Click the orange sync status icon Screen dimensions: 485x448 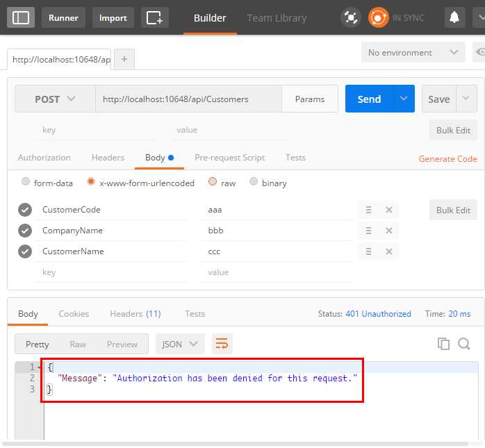(378, 17)
